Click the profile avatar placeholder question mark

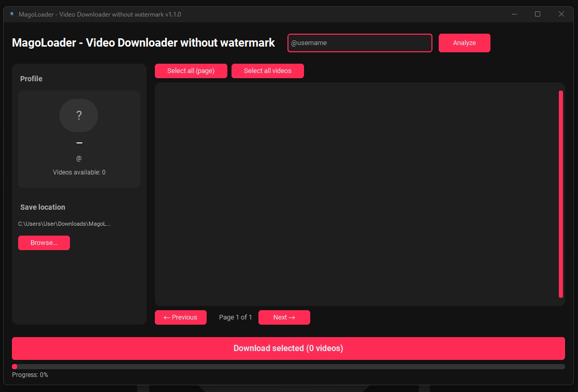click(79, 115)
